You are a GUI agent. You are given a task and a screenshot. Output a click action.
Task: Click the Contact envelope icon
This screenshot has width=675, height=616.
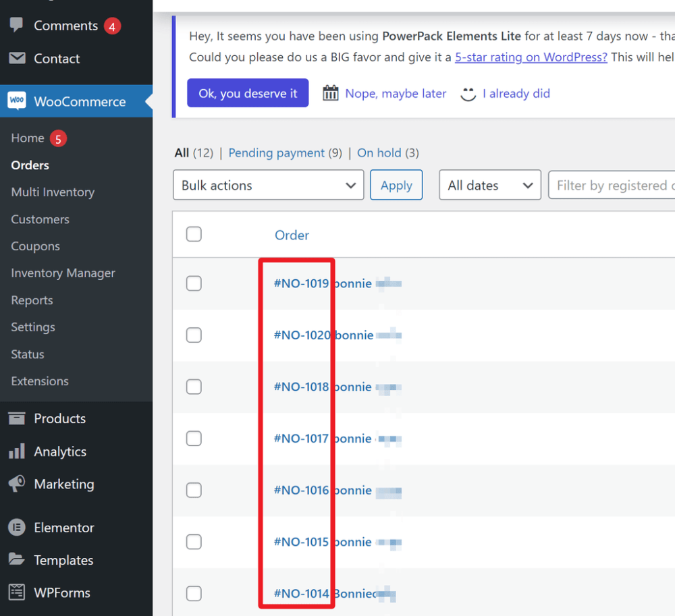click(17, 57)
